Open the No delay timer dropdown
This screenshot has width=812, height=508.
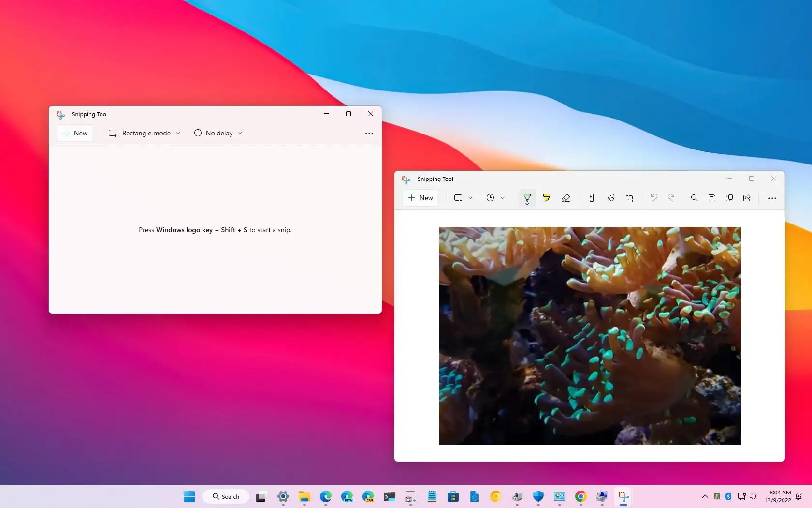point(240,133)
